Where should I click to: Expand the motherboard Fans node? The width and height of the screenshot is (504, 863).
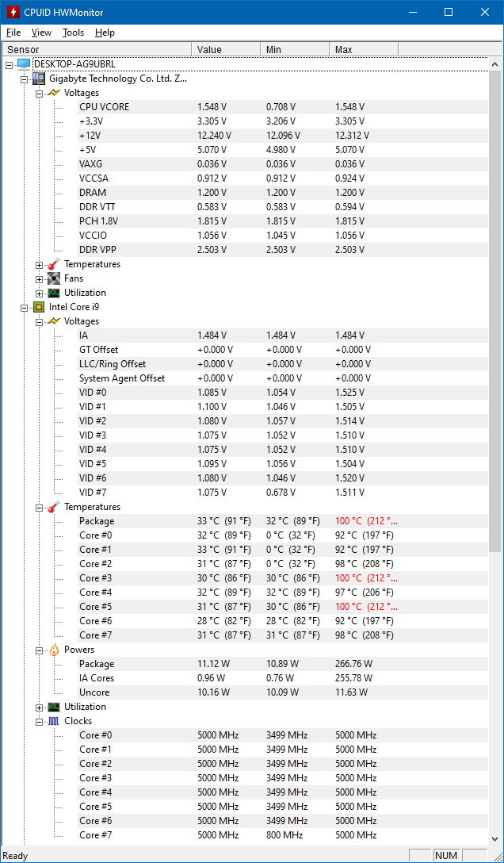39,279
